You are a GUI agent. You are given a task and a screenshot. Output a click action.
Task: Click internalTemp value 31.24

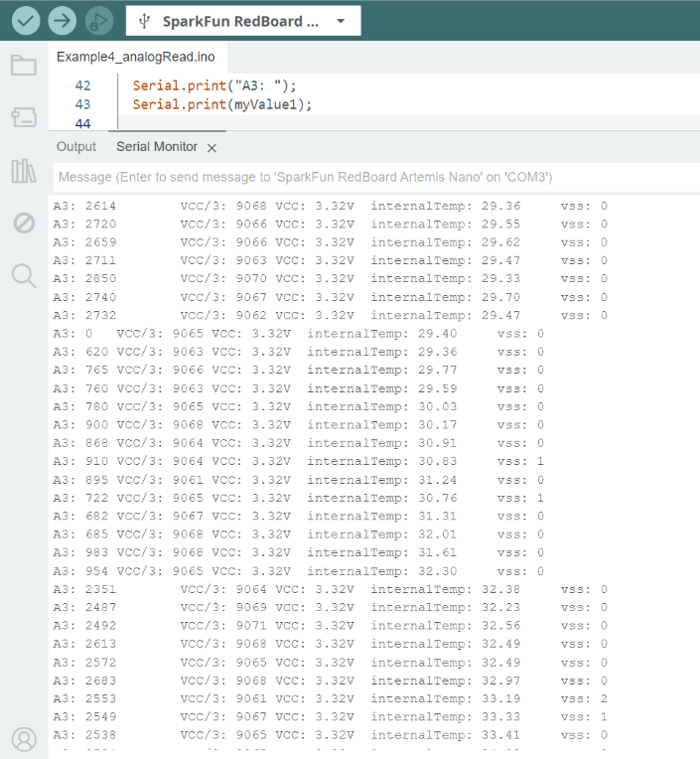(x=437, y=480)
